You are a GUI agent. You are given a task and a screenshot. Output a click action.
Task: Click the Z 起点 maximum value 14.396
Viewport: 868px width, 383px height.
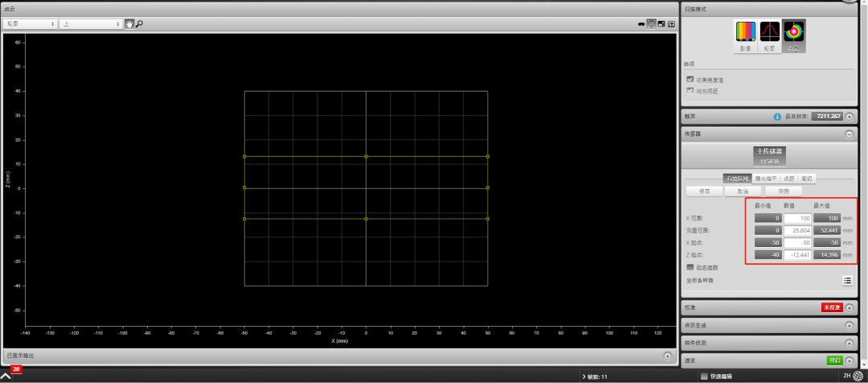point(828,255)
